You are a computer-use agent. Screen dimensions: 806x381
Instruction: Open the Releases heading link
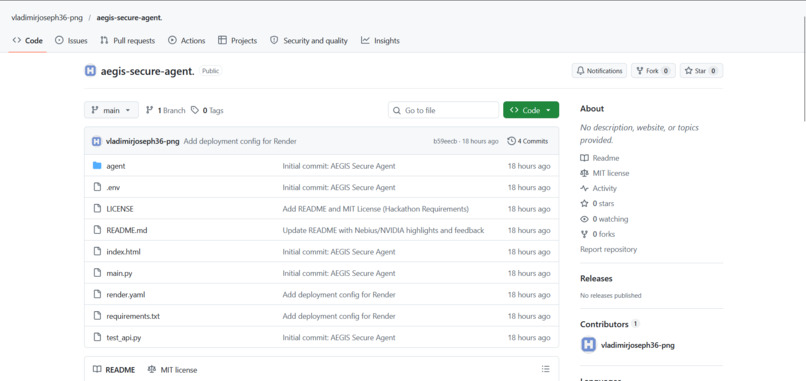pyautogui.click(x=596, y=278)
